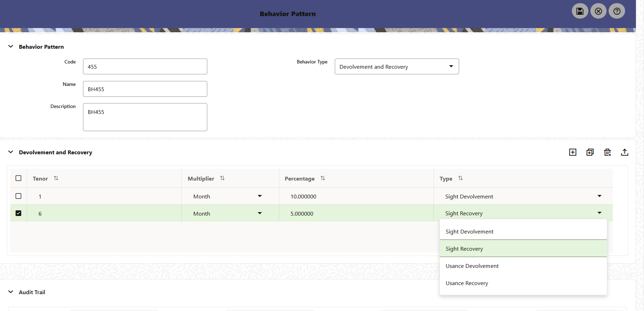Choose Usance Recovery option

(523, 283)
